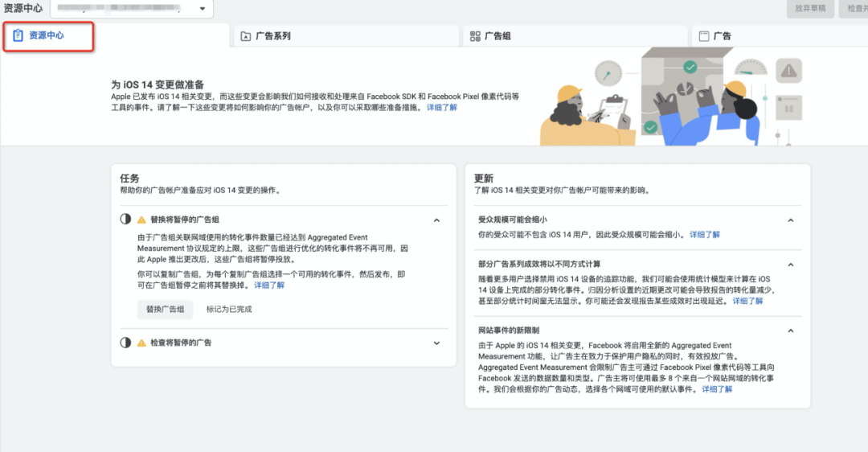
Task: Switch to the 广告组 tab
Action: tap(575, 36)
